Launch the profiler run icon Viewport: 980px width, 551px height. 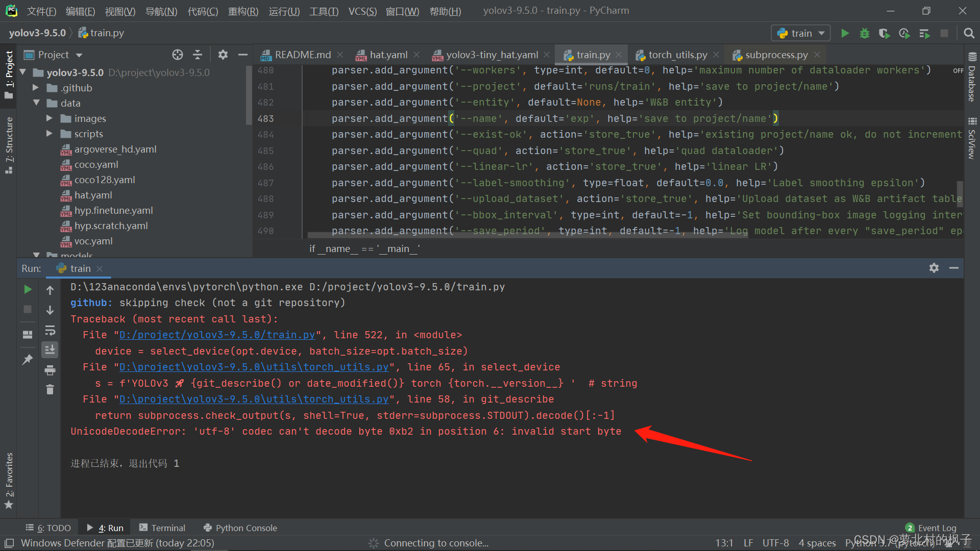tap(904, 33)
